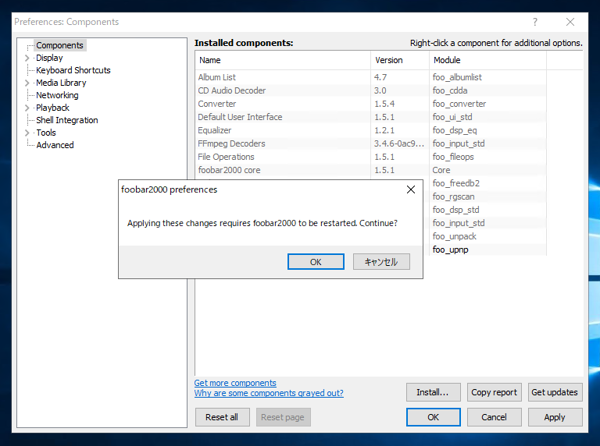Open Keyboard Shortcuts preferences page

[x=73, y=70]
